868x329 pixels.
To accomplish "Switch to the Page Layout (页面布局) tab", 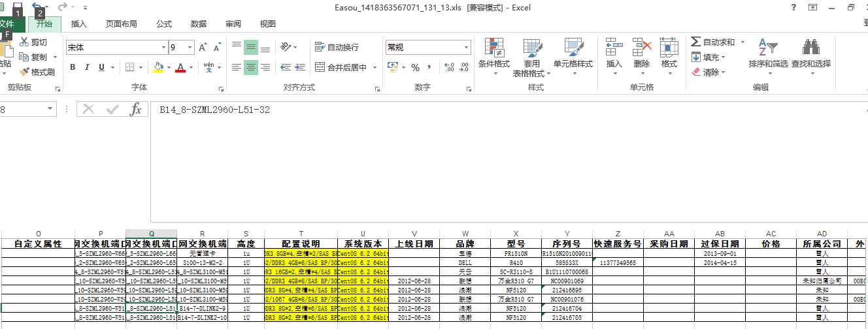I will (x=122, y=24).
